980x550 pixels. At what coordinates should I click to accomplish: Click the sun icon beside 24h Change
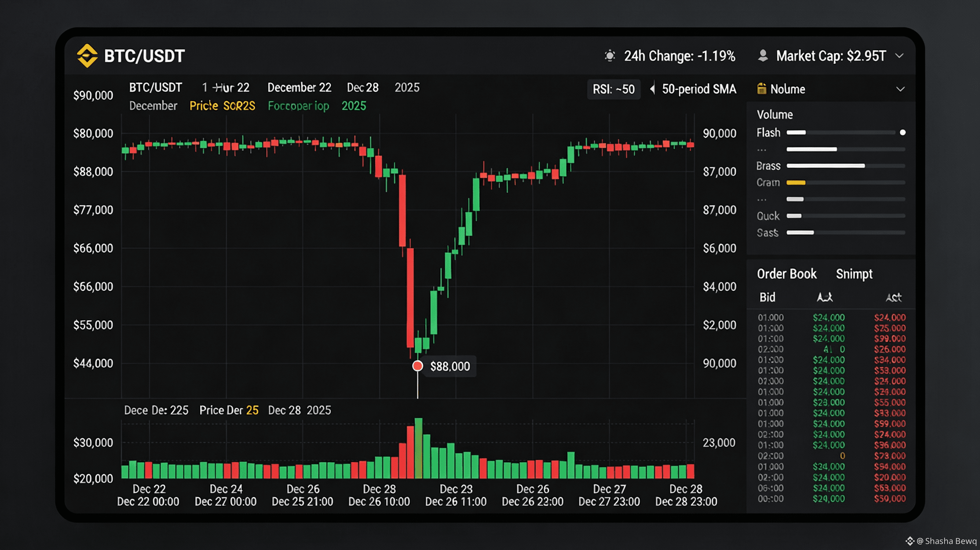click(x=609, y=56)
